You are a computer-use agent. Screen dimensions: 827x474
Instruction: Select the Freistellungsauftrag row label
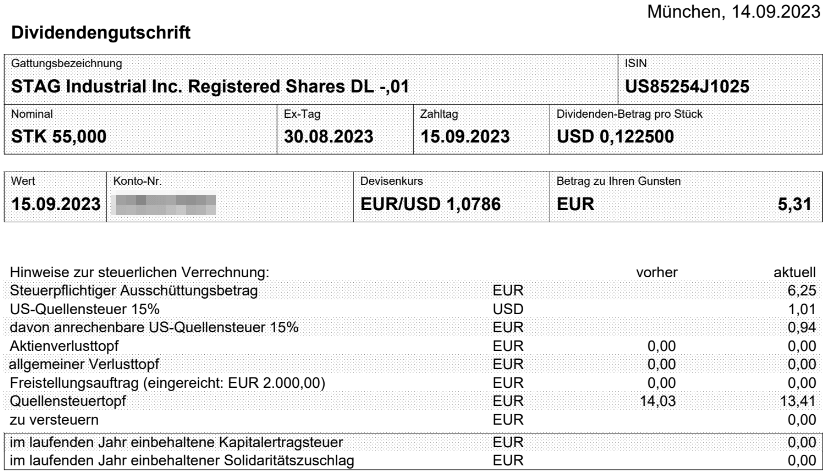tap(167, 383)
